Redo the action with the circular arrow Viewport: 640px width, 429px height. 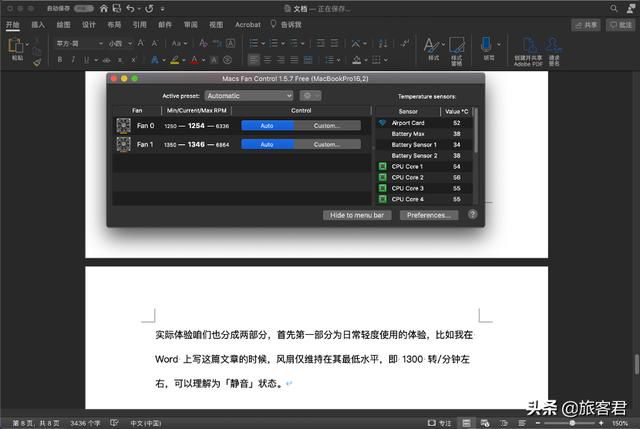tap(149, 8)
